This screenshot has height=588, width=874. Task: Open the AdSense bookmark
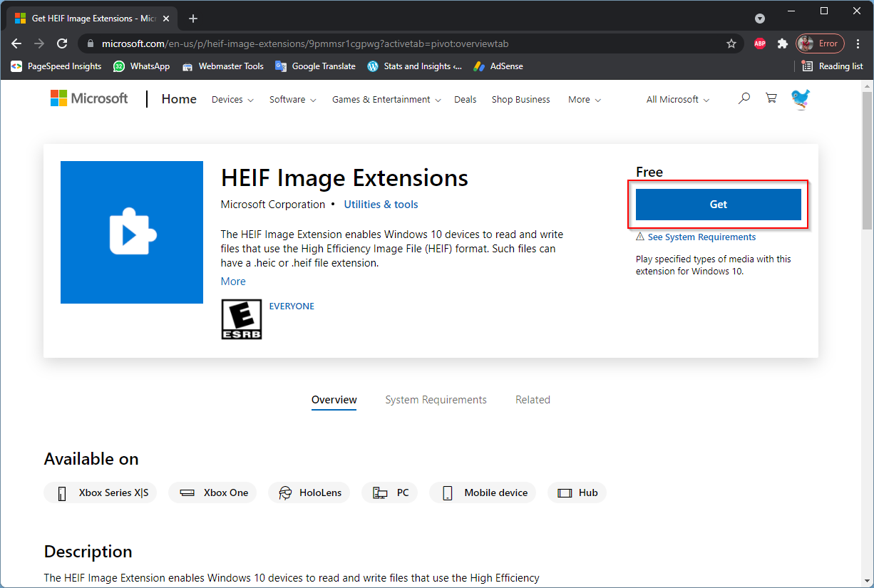coord(498,66)
